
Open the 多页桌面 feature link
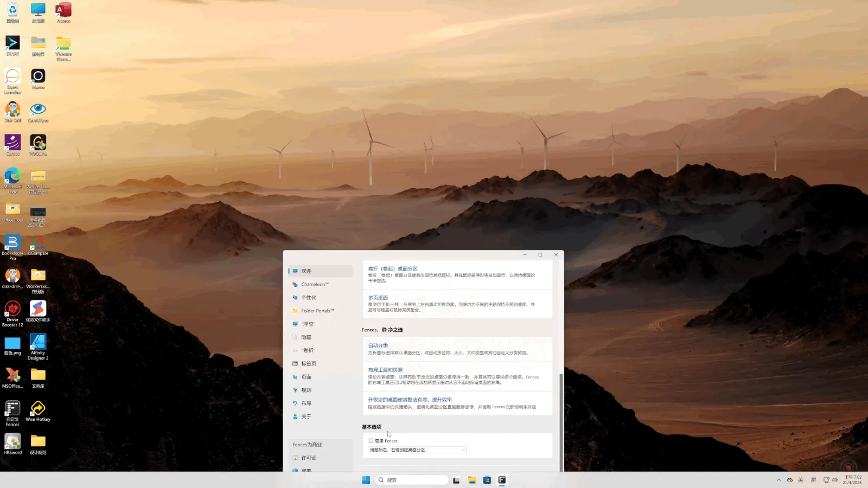coord(378,298)
